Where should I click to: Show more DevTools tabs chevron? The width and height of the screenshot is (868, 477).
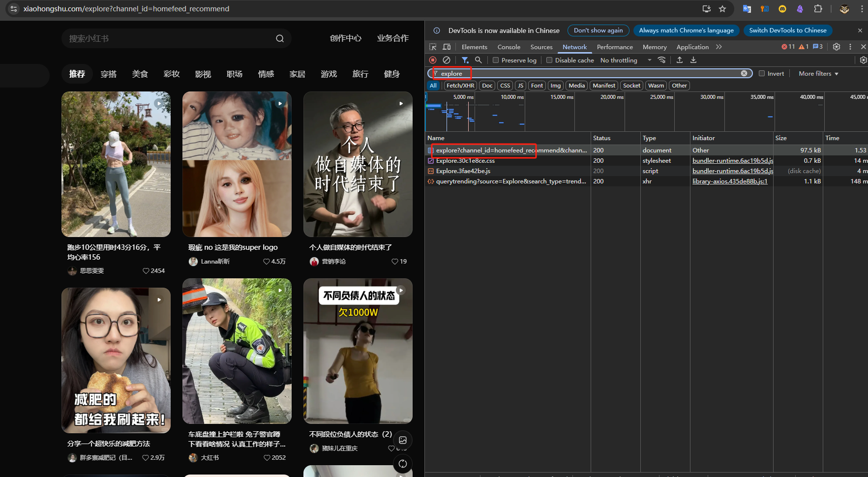pos(719,47)
